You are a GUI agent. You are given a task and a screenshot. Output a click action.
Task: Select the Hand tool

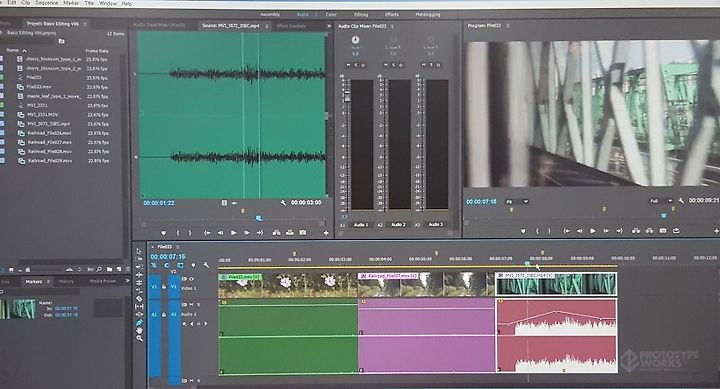coord(139,330)
